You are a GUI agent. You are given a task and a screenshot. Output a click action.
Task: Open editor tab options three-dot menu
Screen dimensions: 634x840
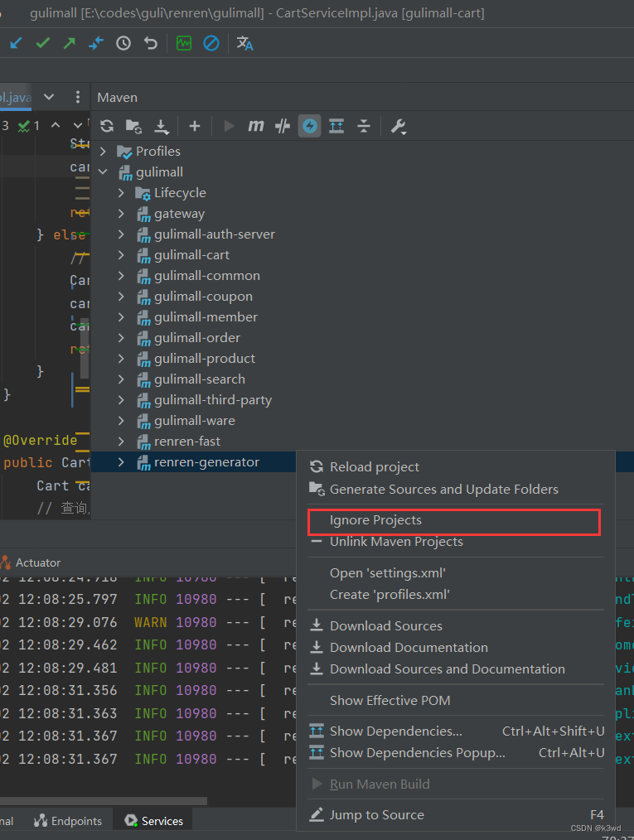coord(78,97)
